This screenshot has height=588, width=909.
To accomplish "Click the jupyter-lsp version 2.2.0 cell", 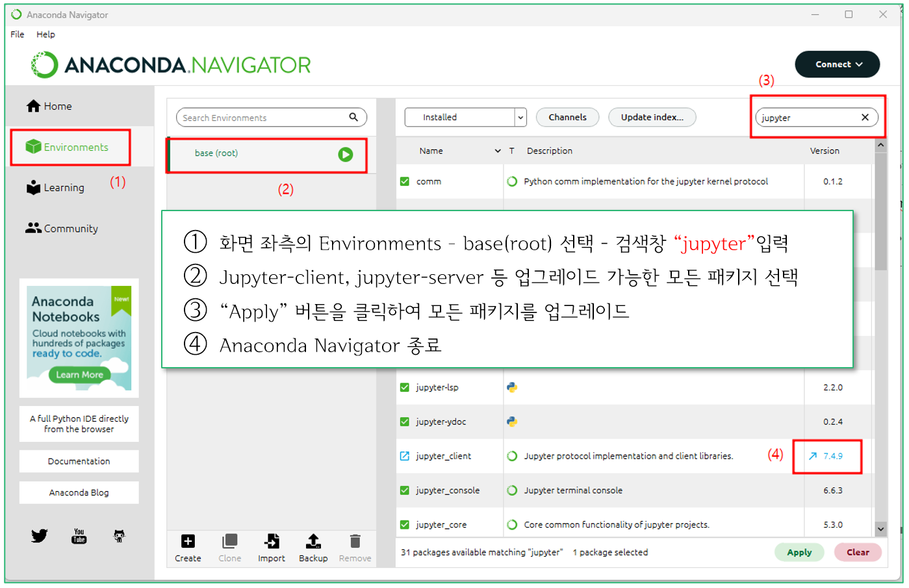I will click(x=833, y=387).
